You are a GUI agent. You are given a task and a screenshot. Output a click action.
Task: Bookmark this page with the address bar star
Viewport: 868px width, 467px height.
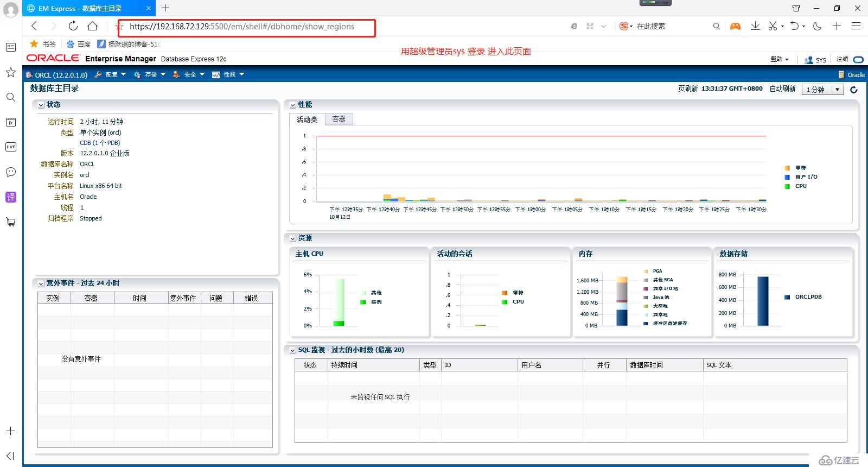tap(120, 27)
